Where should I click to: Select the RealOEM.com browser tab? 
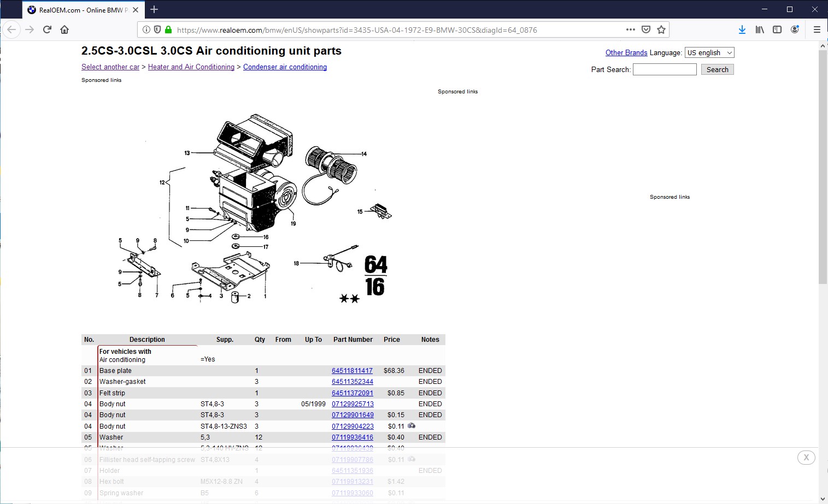84,10
